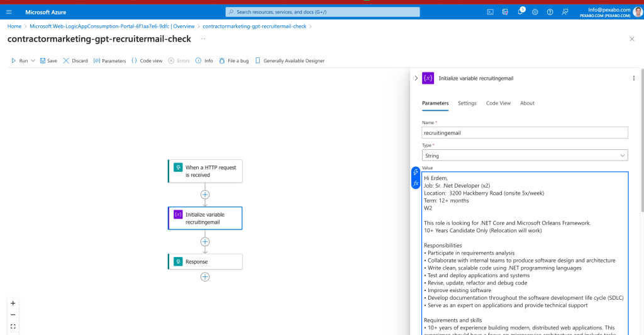Open Cloud Shell from the top bar
This screenshot has width=644, height=335.
491,13
